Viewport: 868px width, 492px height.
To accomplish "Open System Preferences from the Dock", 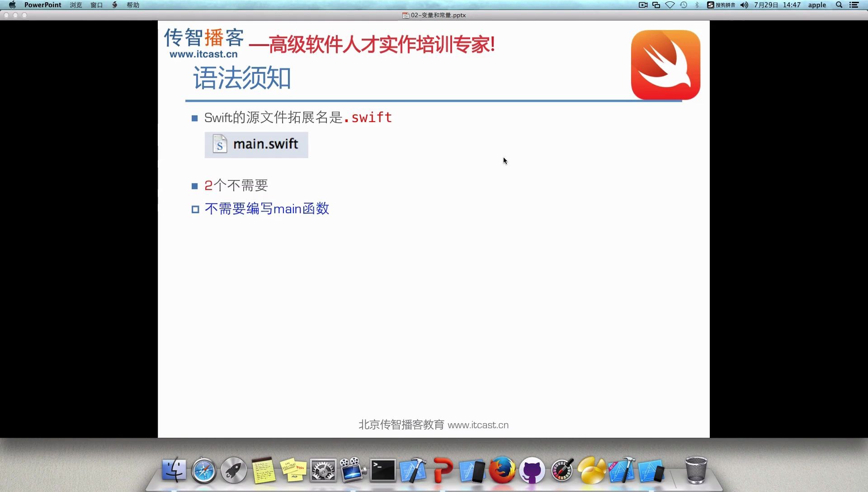I will (x=323, y=470).
